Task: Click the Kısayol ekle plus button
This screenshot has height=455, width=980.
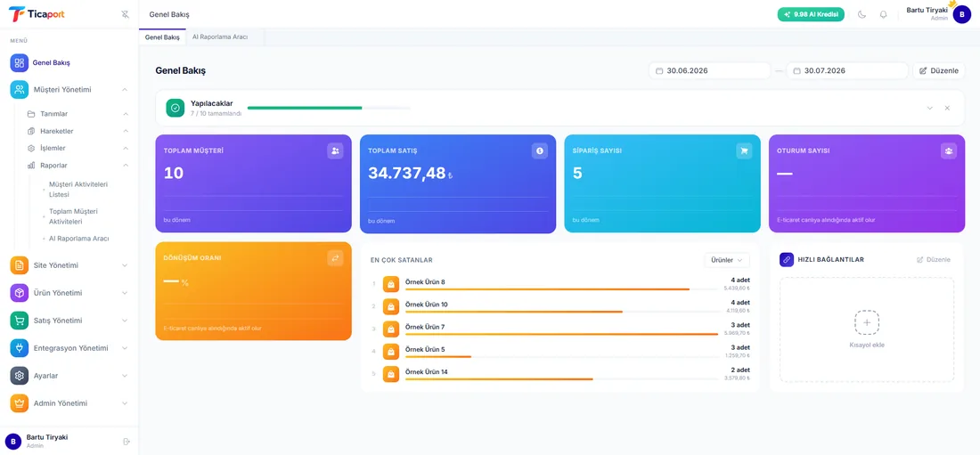Action: coord(867,322)
